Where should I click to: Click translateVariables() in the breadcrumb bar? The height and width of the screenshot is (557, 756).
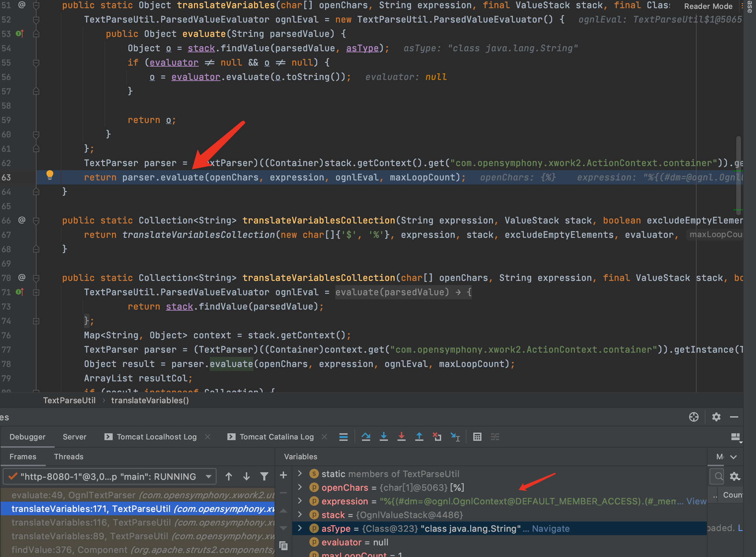150,400
